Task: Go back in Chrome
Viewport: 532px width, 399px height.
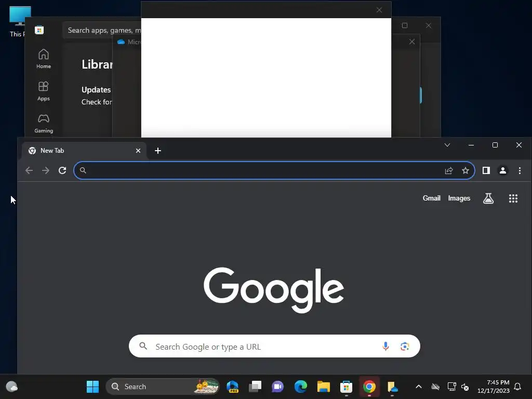Action: pyautogui.click(x=29, y=170)
